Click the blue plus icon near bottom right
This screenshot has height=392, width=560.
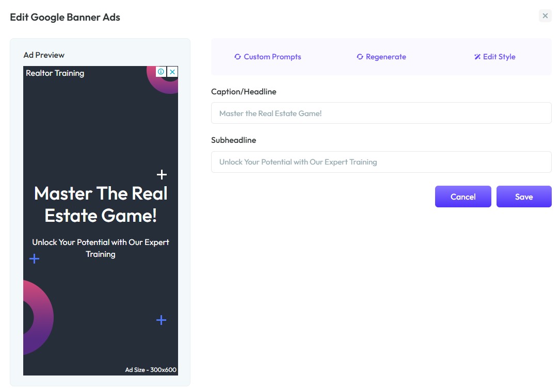tap(162, 320)
